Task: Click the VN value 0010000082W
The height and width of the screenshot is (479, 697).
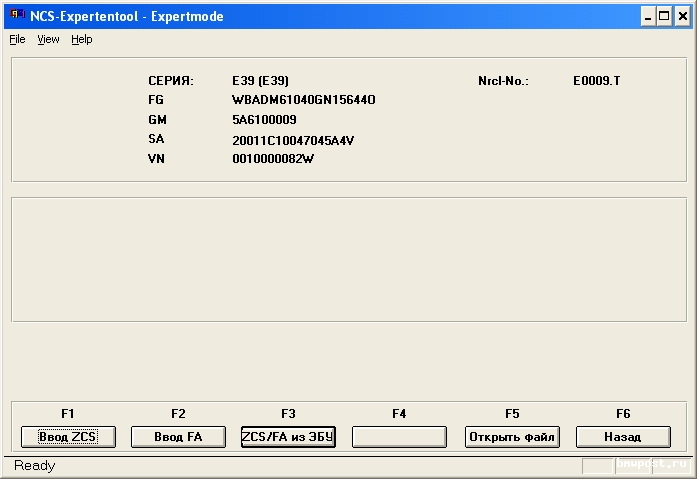Action: 273,159
